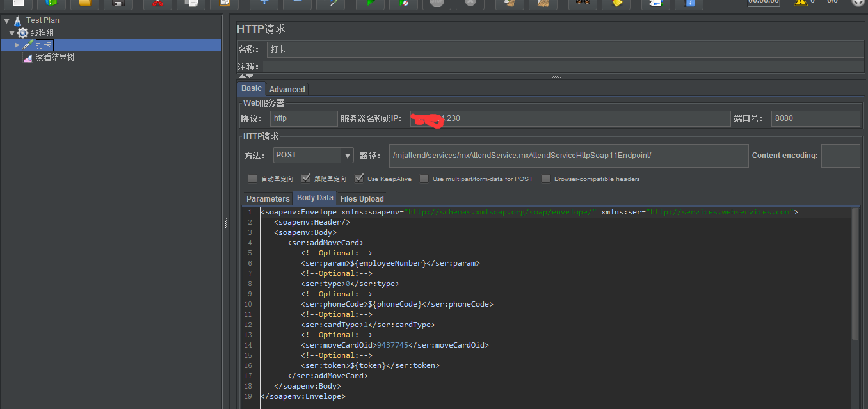This screenshot has width=868, height=409.
Task: Click the ${token} body line
Action: click(x=370, y=365)
